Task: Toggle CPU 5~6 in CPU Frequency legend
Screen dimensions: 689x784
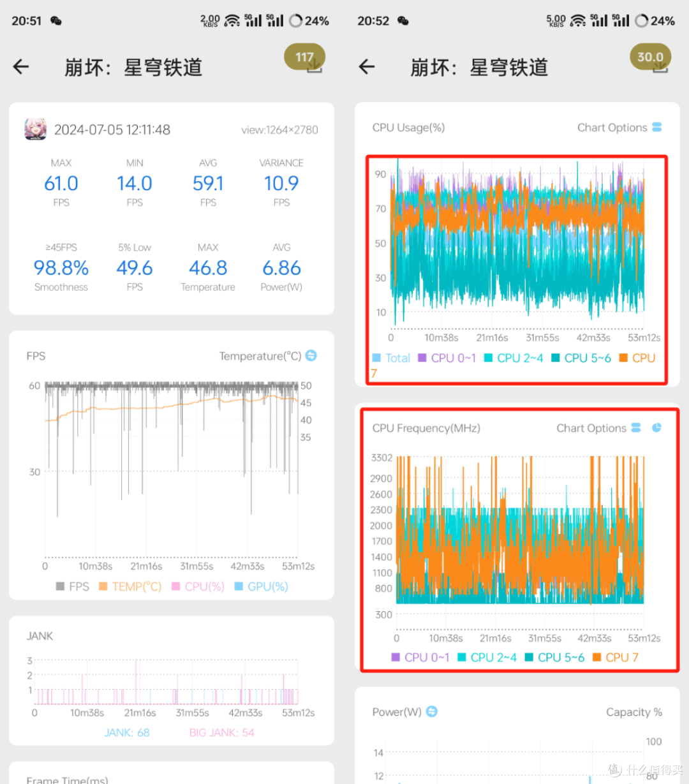Action: point(554,657)
